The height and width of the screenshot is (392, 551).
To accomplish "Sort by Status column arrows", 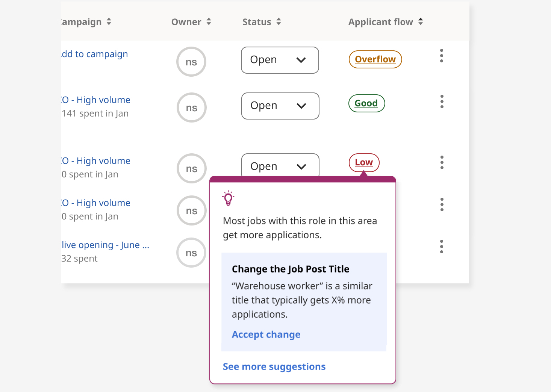I will [x=279, y=22].
